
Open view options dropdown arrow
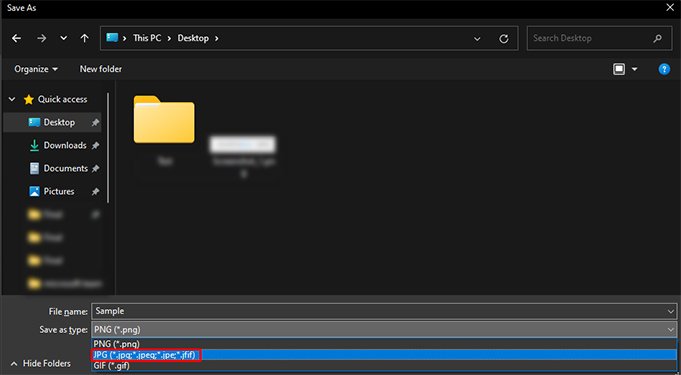click(635, 69)
